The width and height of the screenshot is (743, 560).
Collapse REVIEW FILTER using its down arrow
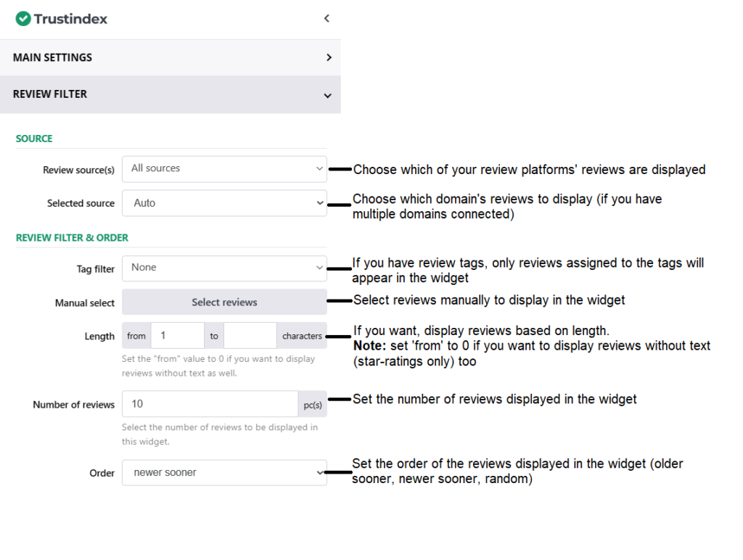(328, 95)
